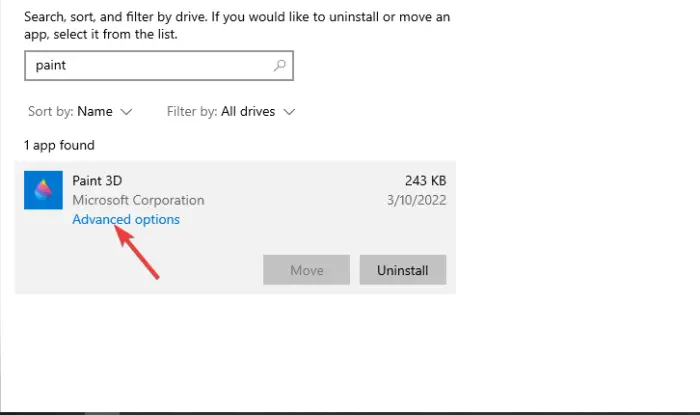700x415 pixels.
Task: Click the 243 KB size value
Action: pos(425,181)
